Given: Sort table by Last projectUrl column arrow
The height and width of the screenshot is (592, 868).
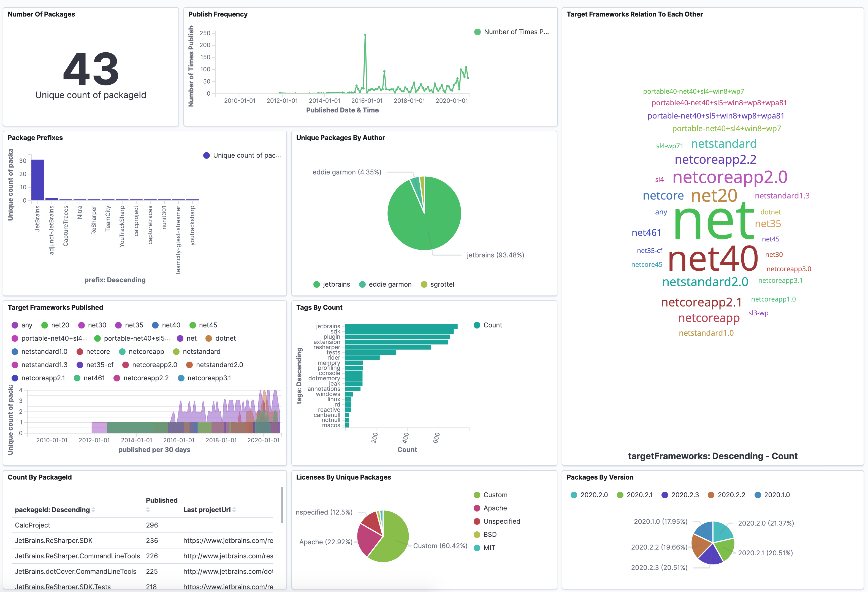Looking at the screenshot, I should (234, 510).
